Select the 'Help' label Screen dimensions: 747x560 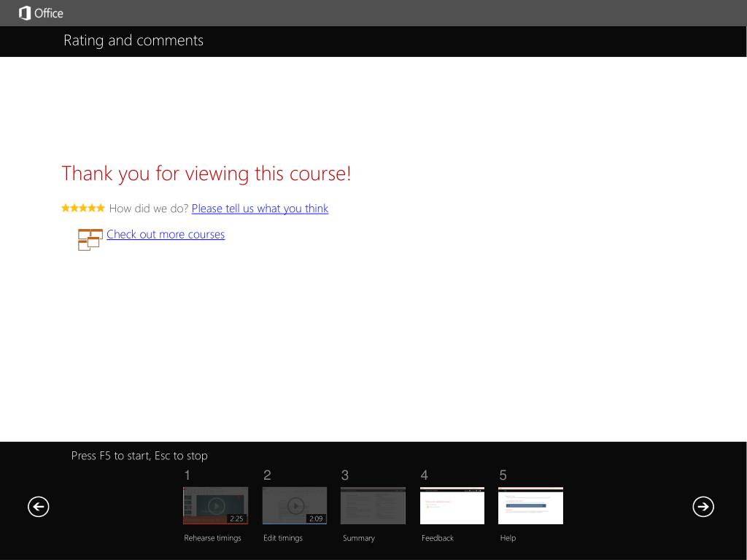(x=508, y=538)
